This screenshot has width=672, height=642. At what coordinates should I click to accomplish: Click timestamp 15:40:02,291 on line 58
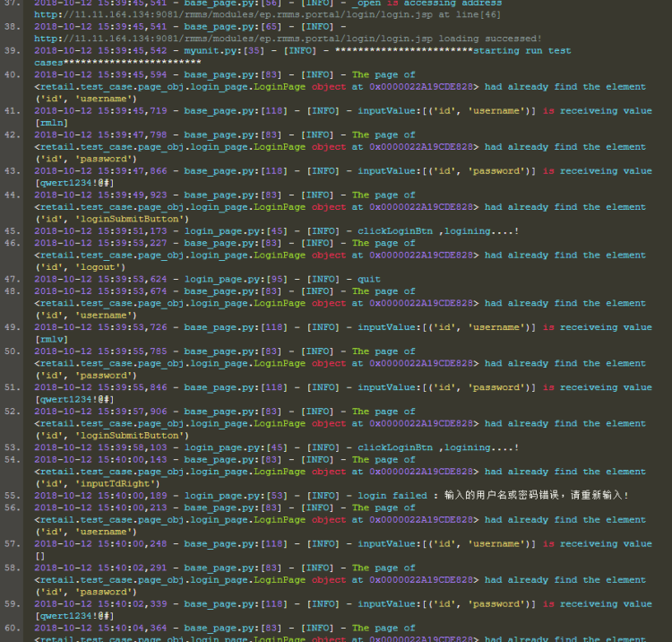[x=132, y=568]
